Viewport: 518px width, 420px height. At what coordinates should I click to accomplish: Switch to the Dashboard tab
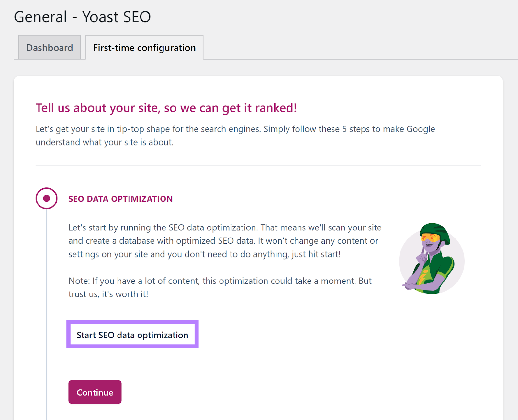(49, 47)
